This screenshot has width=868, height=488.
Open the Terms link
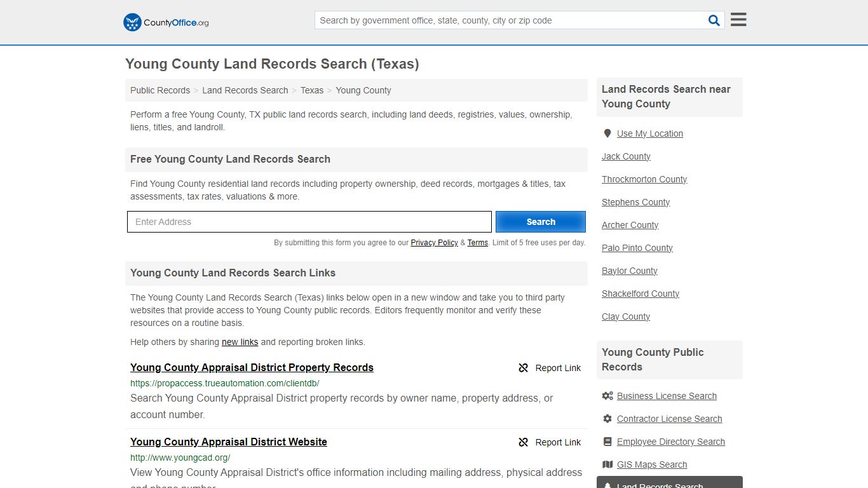coord(478,243)
